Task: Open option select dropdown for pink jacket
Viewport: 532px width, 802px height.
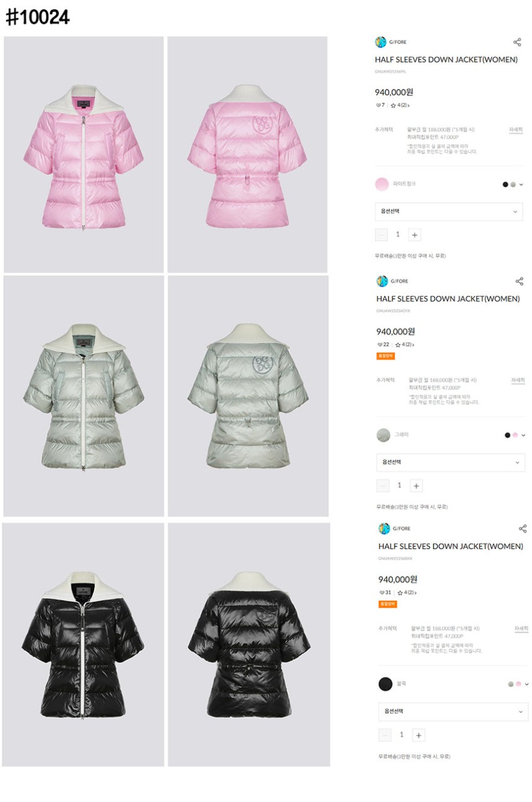Action: point(449,212)
